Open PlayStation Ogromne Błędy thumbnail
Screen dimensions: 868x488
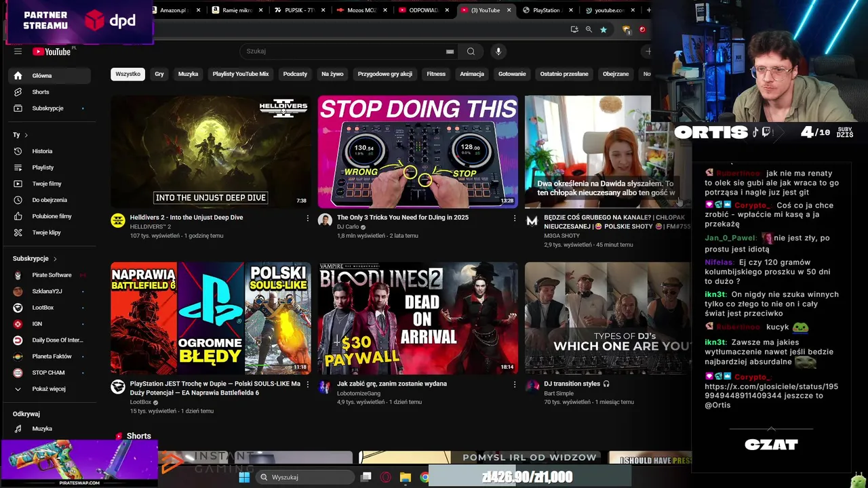[x=211, y=318]
